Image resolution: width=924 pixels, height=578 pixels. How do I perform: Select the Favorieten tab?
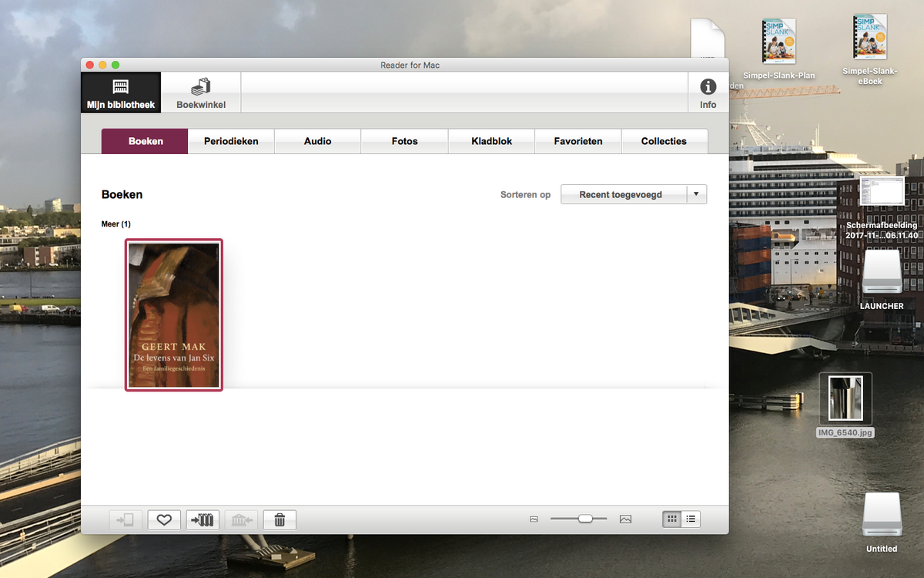[577, 141]
